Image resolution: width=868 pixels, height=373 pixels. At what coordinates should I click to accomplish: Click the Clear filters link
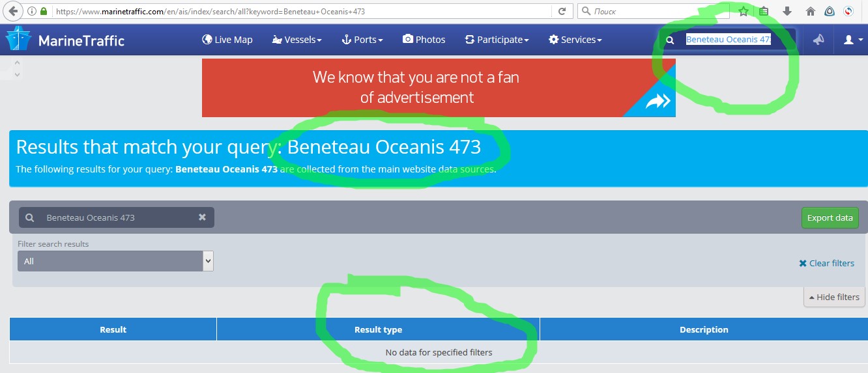(x=826, y=263)
